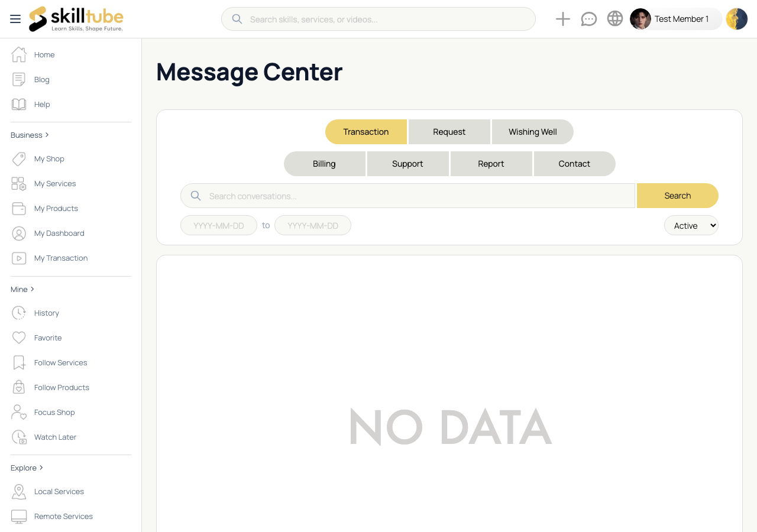Open the hamburger menu icon

[15, 19]
